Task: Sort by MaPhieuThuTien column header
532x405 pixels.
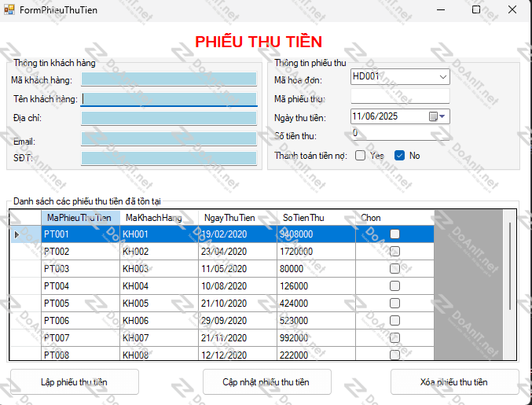Action: (80, 218)
